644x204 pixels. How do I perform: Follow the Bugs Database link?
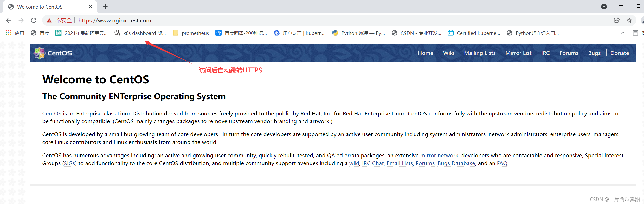[x=456, y=163]
